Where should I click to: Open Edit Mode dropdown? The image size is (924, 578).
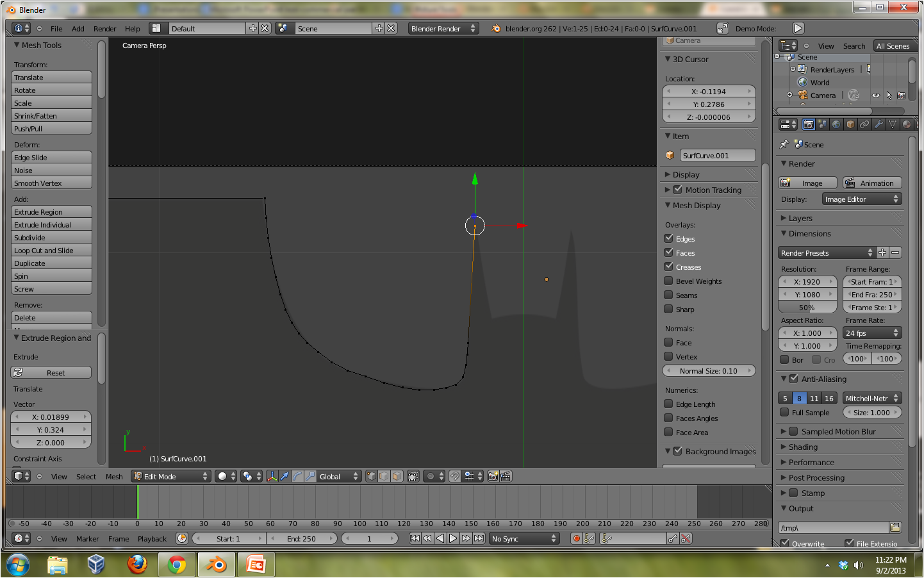pos(171,476)
